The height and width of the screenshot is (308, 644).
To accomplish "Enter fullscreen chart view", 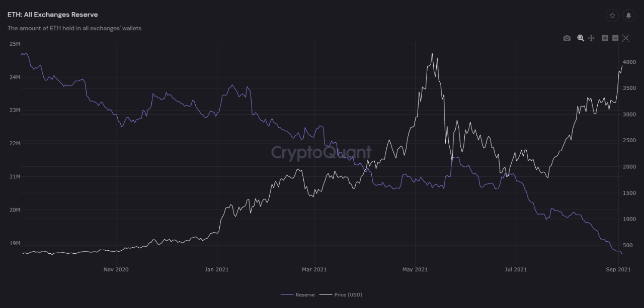I will [x=625, y=38].
